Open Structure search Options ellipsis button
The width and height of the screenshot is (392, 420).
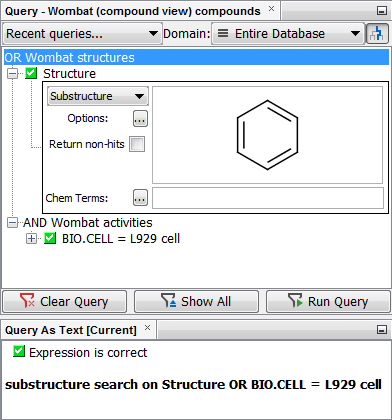(140, 119)
